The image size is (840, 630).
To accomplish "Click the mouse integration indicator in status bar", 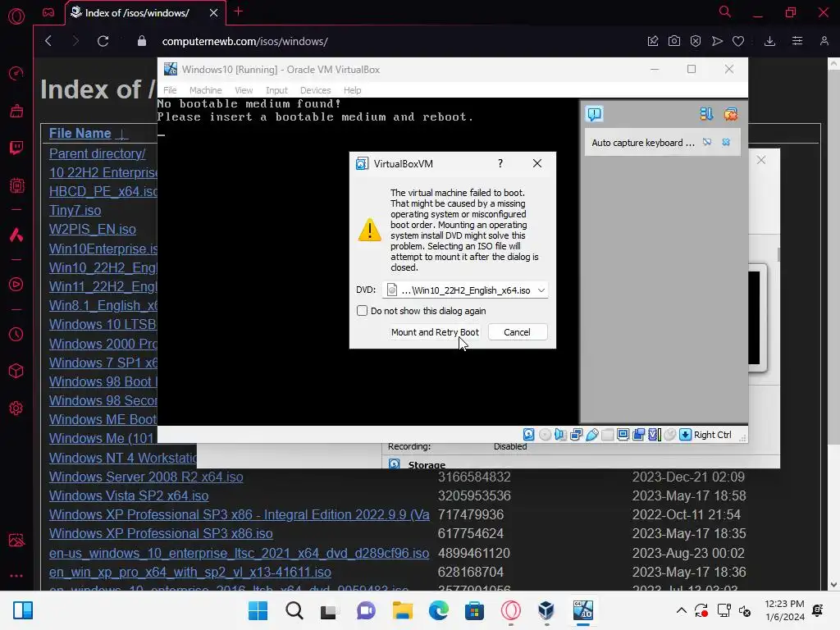I will [669, 435].
